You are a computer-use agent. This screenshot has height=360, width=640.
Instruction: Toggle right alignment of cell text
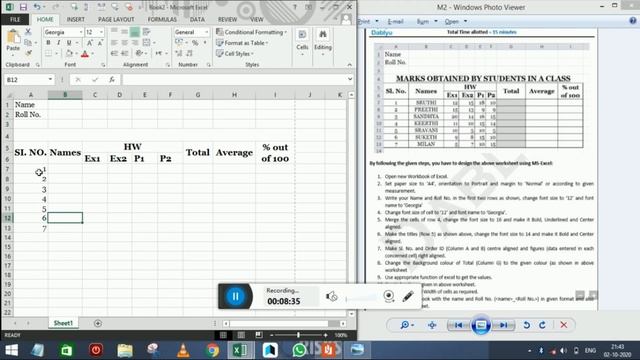(x=135, y=42)
